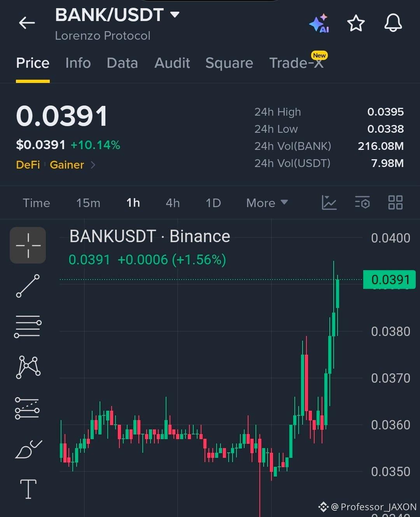Click the large 0.0391 last price
The height and width of the screenshot is (517, 420).
(x=62, y=116)
